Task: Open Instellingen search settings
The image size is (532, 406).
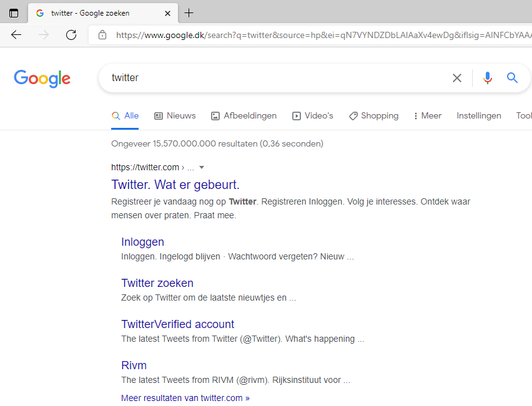Action: (479, 116)
